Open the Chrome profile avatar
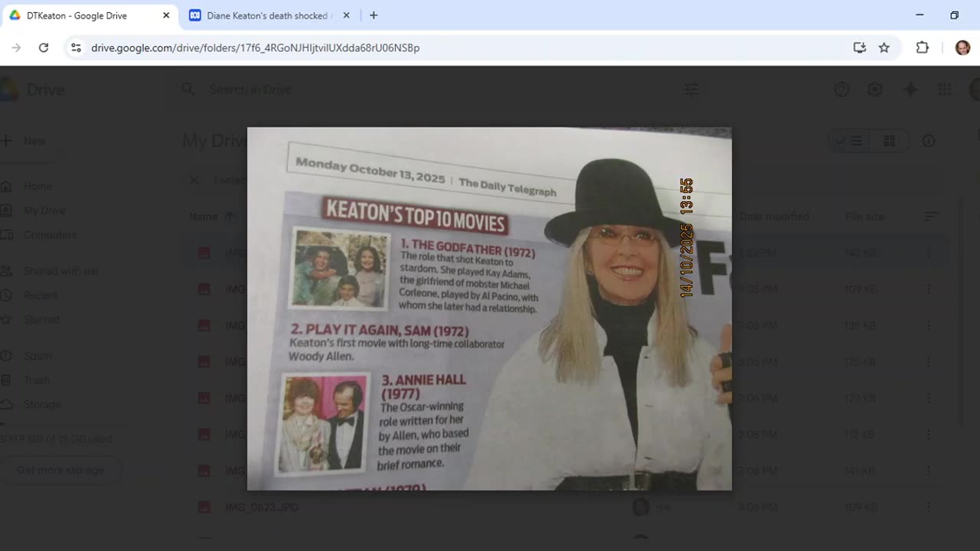980x551 pixels. click(x=962, y=47)
